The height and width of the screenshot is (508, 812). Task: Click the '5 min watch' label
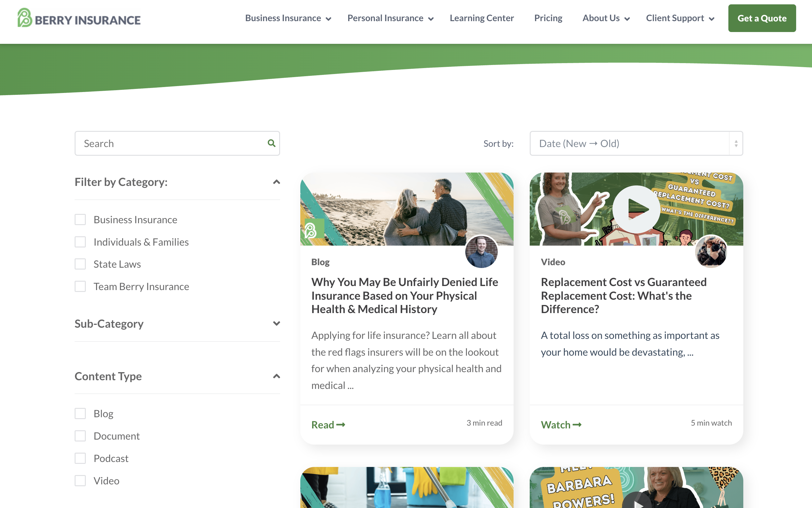(x=711, y=423)
